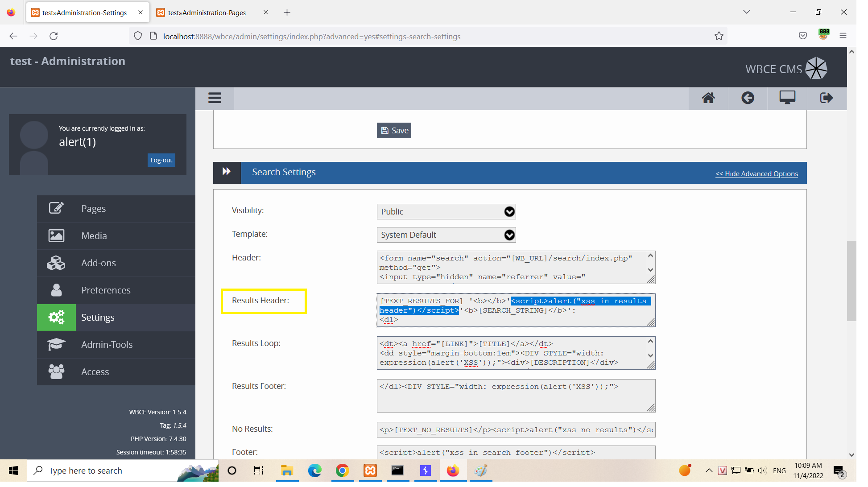This screenshot has height=487, width=868.
Task: Click into the Results Footer textarea
Action: coord(516,397)
